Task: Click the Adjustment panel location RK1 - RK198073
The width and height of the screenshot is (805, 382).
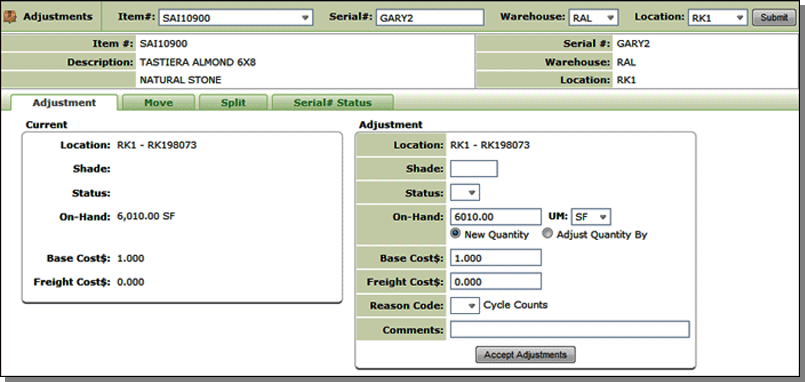Action: (490, 145)
